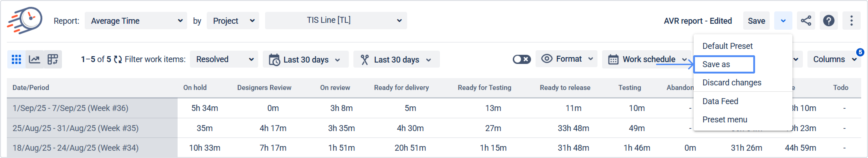868x158 pixels.
Task: Open the Project grouping dropdown
Action: (x=233, y=21)
